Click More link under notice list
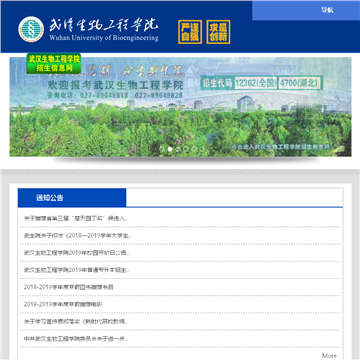 [329, 356]
